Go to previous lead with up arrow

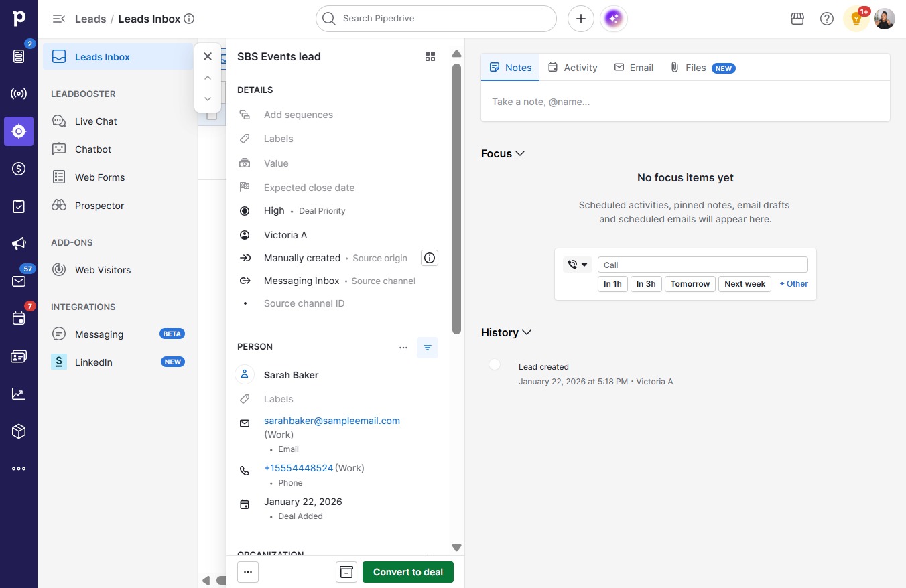pyautogui.click(x=208, y=78)
